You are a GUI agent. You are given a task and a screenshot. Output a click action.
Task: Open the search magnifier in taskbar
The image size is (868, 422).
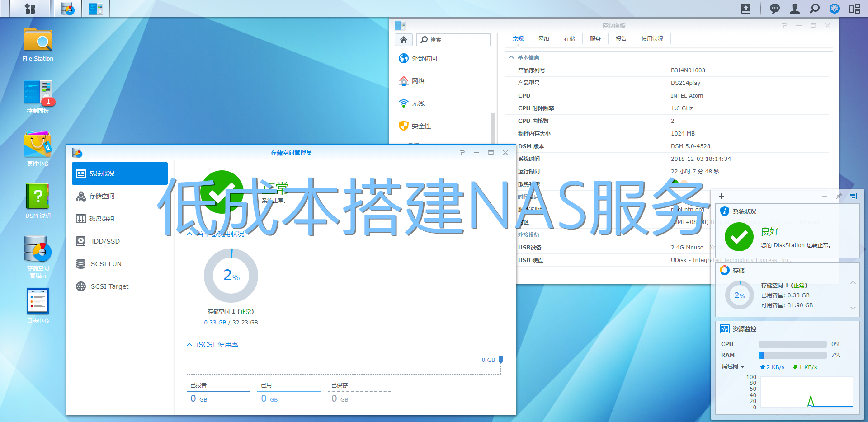(815, 9)
